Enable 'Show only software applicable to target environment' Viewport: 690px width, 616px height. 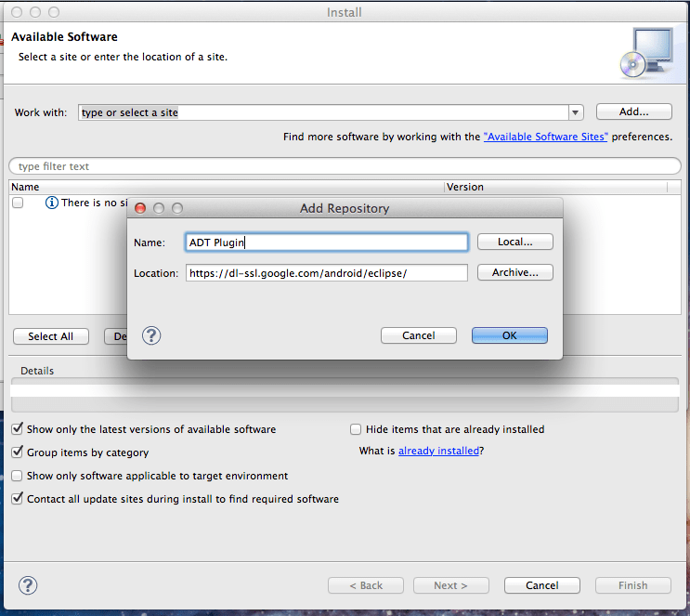click(18, 476)
